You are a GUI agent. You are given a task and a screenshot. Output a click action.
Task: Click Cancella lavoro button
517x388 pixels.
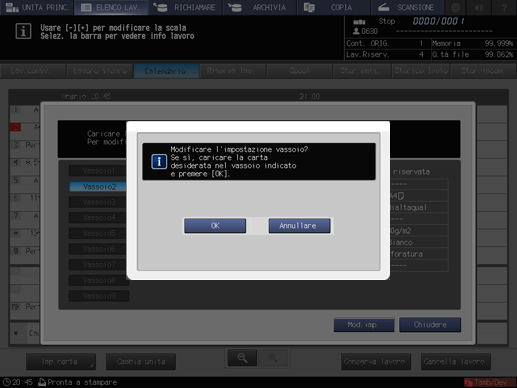pyautogui.click(x=456, y=362)
